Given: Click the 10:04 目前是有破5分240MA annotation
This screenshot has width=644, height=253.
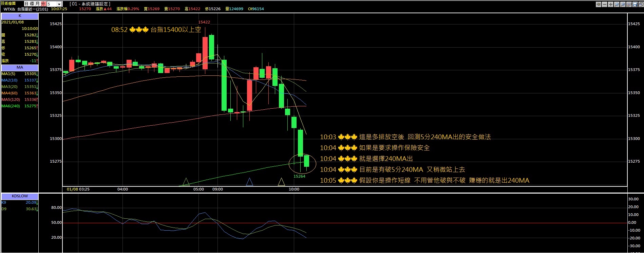Looking at the screenshot, I should (x=393, y=169).
